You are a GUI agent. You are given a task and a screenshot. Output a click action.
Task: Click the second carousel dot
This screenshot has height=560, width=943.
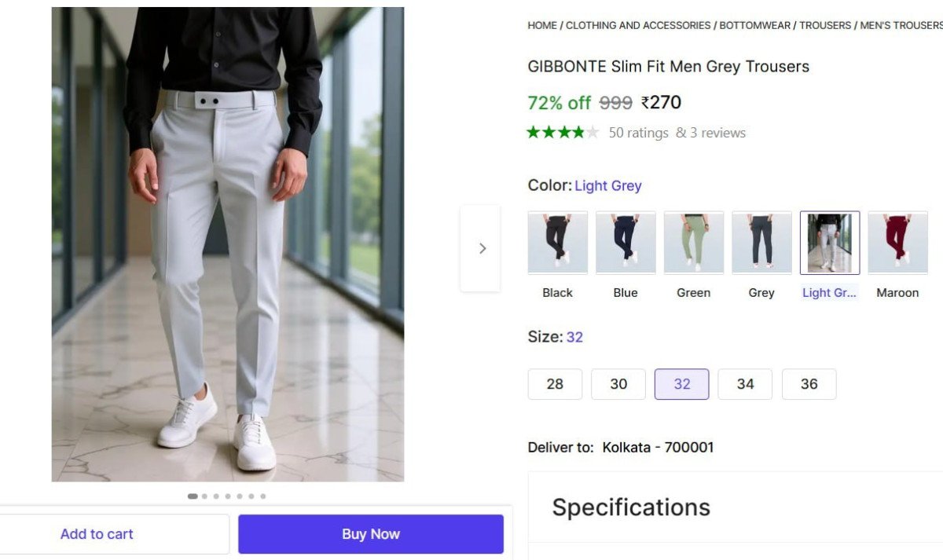click(203, 496)
